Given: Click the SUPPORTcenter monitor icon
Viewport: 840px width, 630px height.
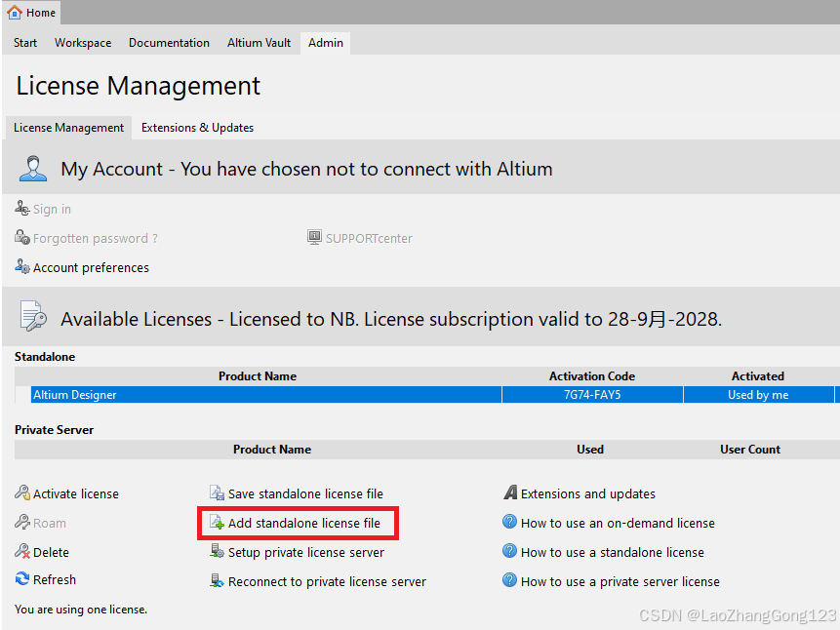Looking at the screenshot, I should [314, 237].
